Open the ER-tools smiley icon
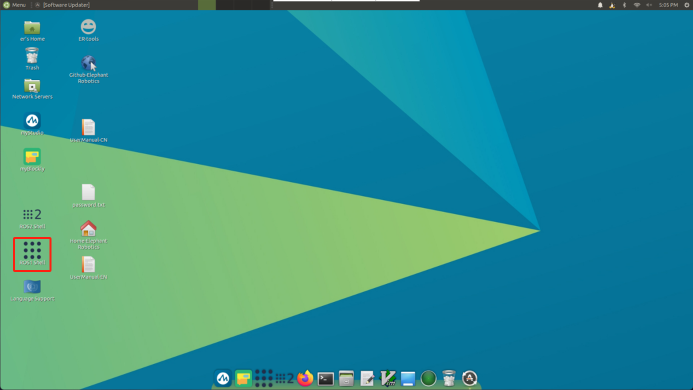This screenshot has height=390, width=693. click(x=88, y=30)
